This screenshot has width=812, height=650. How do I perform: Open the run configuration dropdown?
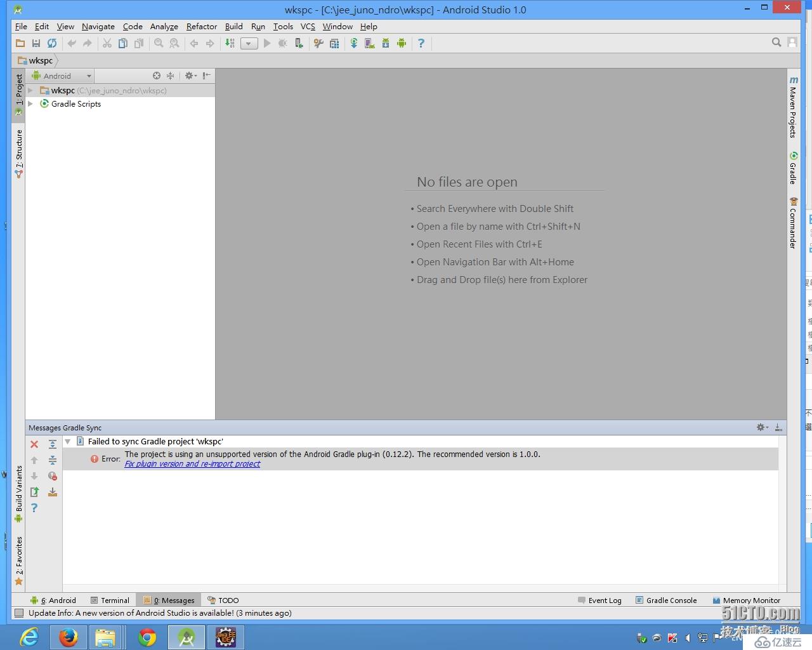(x=249, y=43)
